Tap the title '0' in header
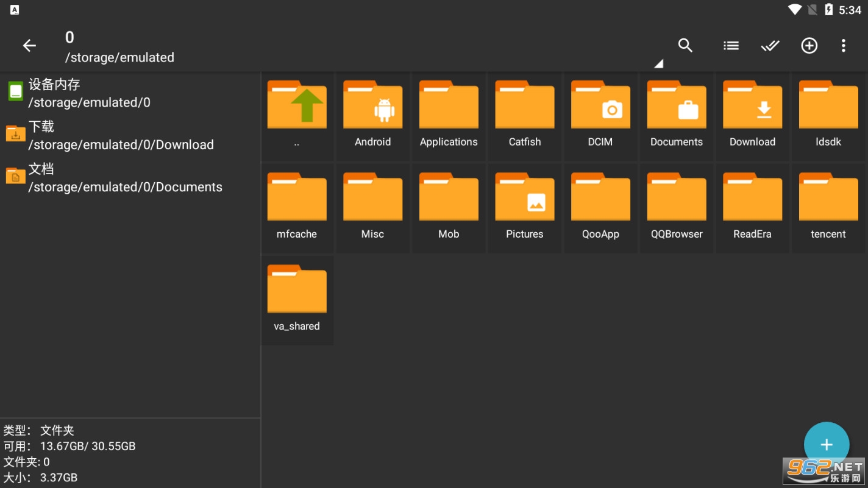 (69, 37)
